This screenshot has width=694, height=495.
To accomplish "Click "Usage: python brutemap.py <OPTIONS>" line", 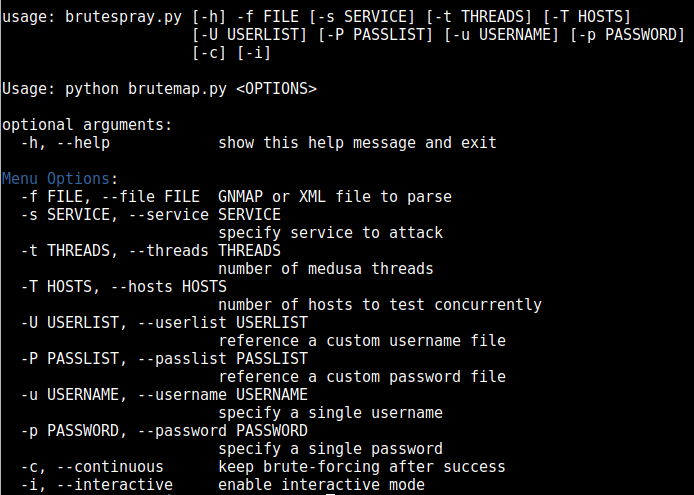I will click(x=159, y=89).
